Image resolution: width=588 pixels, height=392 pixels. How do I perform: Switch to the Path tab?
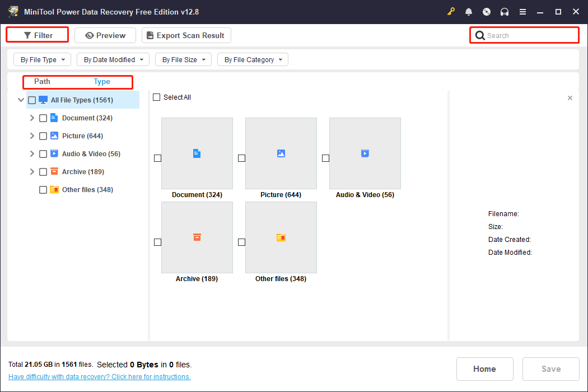41,81
